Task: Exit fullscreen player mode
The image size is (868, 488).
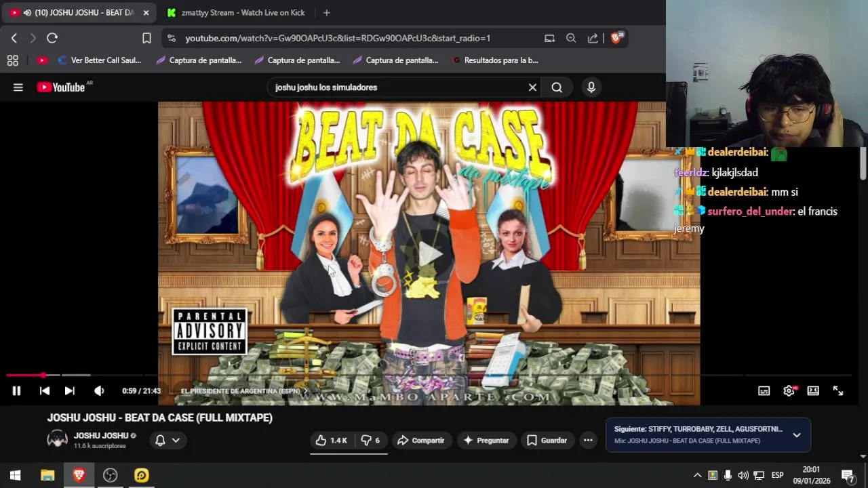Action: [x=838, y=390]
